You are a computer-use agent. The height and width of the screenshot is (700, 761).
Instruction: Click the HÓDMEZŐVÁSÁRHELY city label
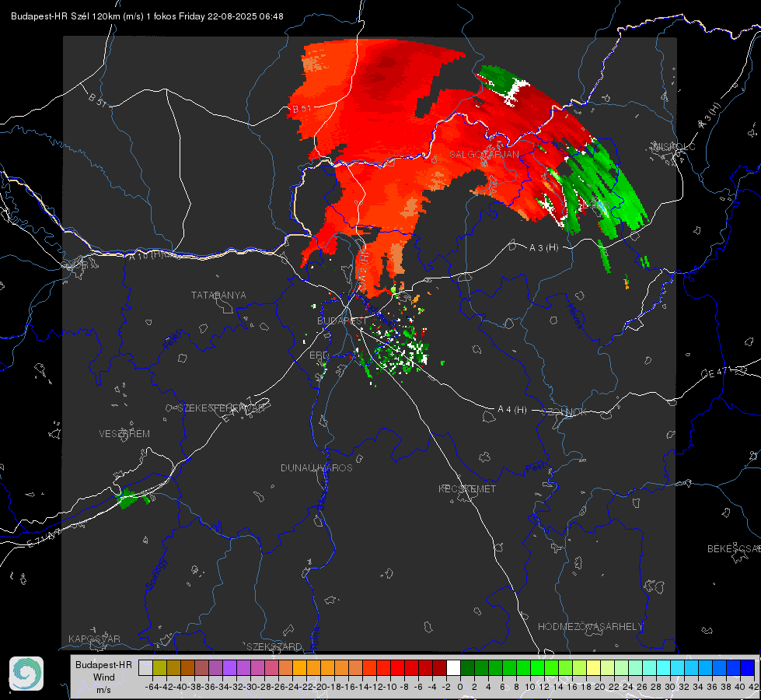[x=590, y=627]
